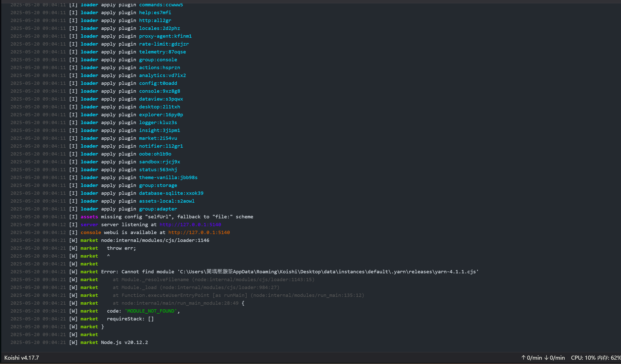Select group:adapter log entry
621x364 pixels.
pyautogui.click(x=158, y=209)
